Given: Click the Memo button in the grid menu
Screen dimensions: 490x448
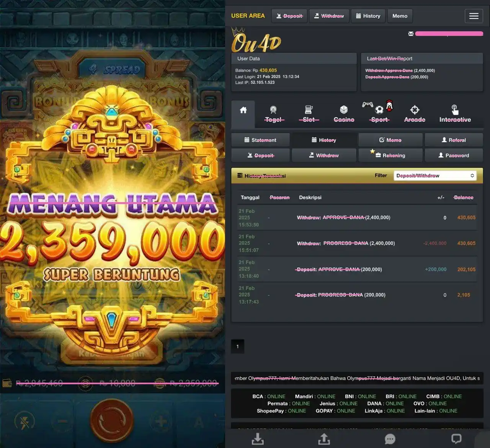Looking at the screenshot, I should [390, 140].
